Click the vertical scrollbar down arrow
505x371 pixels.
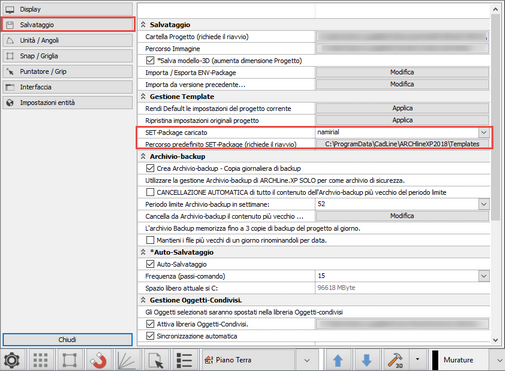pos(495,340)
